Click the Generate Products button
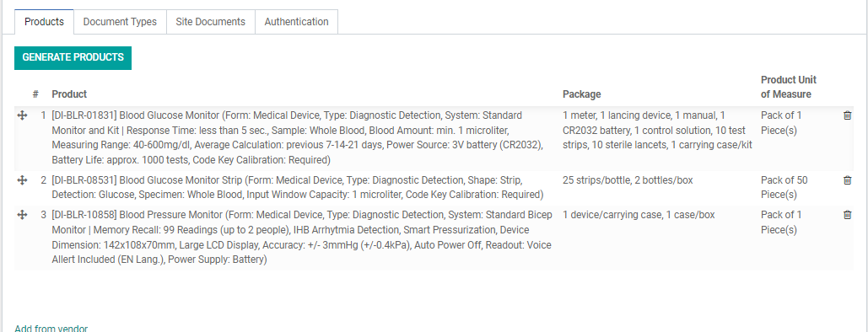 point(73,57)
